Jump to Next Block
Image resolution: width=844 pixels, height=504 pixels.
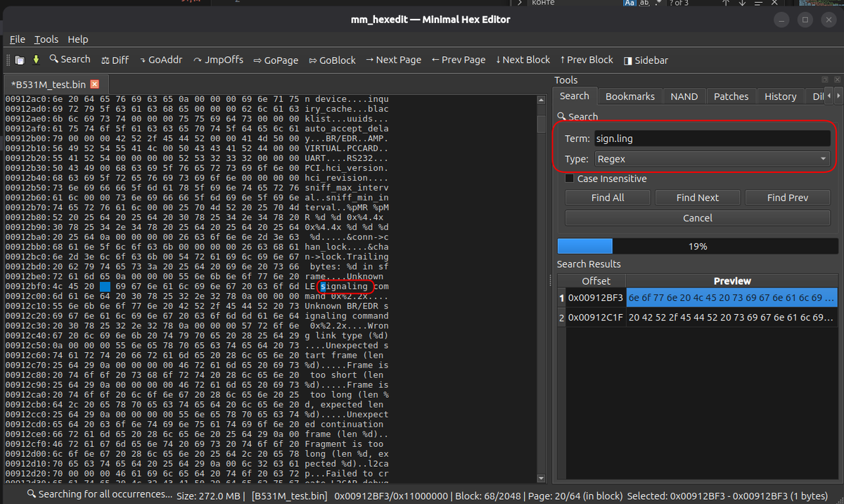coord(523,60)
